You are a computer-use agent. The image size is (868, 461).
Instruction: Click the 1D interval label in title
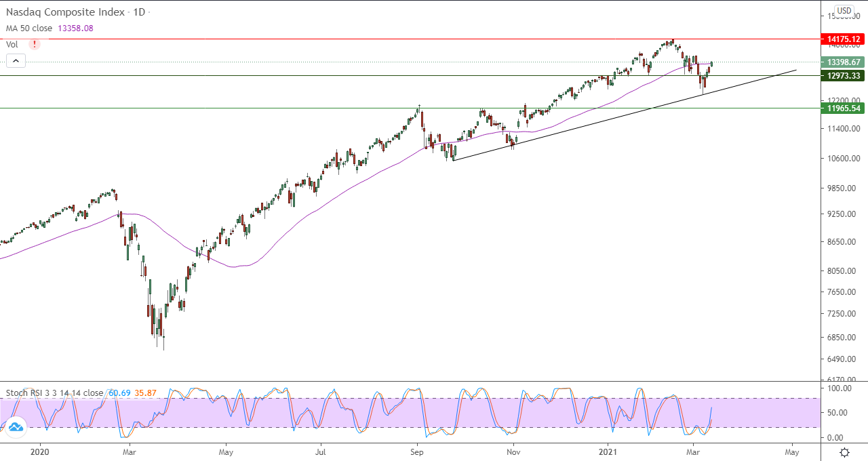(138, 12)
